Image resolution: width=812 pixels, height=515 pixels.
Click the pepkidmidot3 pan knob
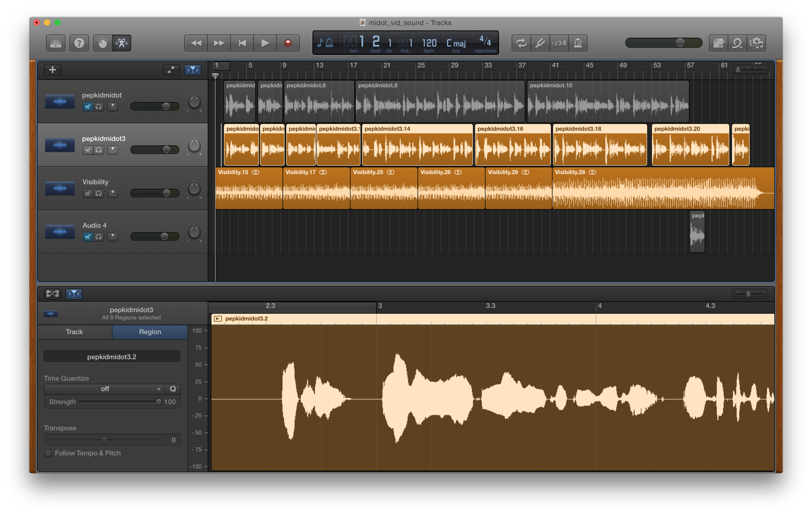194,146
